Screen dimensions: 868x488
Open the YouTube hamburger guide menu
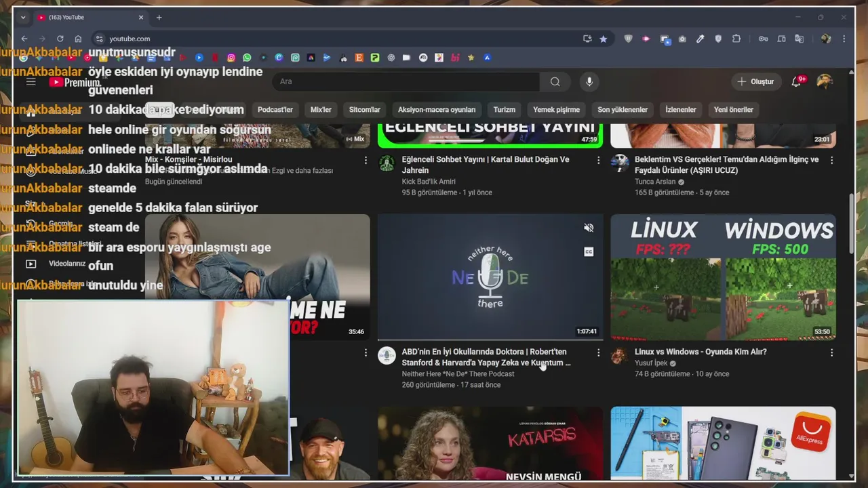(x=31, y=82)
